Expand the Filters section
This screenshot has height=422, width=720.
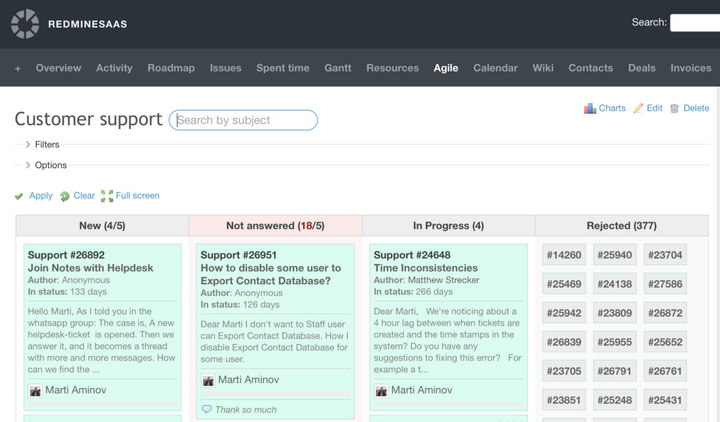(28, 145)
